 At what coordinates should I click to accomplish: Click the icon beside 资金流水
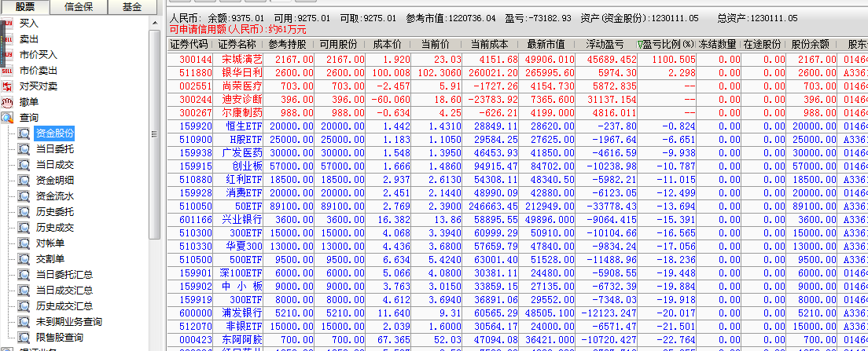(x=24, y=196)
